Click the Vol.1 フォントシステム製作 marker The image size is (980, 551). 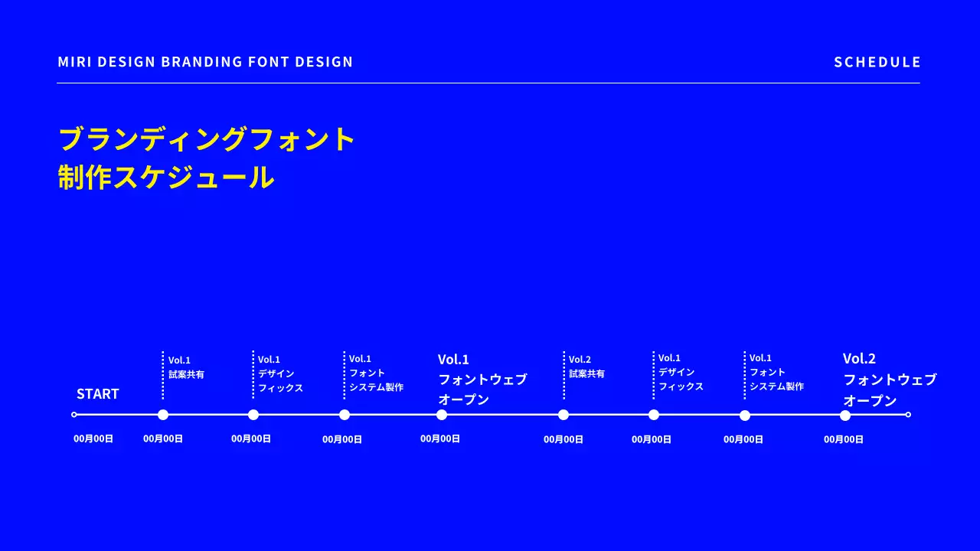tap(345, 415)
